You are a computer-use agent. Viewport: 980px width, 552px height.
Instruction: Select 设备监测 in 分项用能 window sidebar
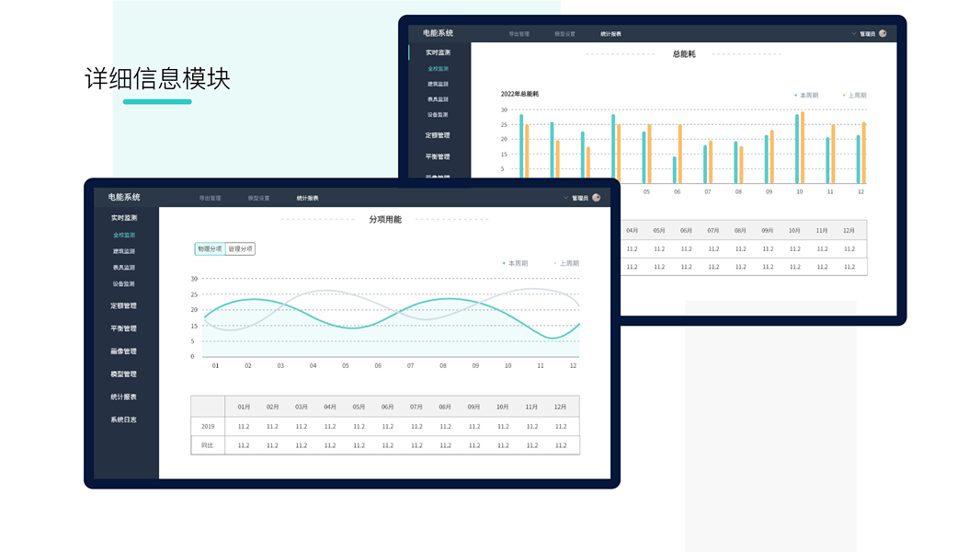[124, 283]
